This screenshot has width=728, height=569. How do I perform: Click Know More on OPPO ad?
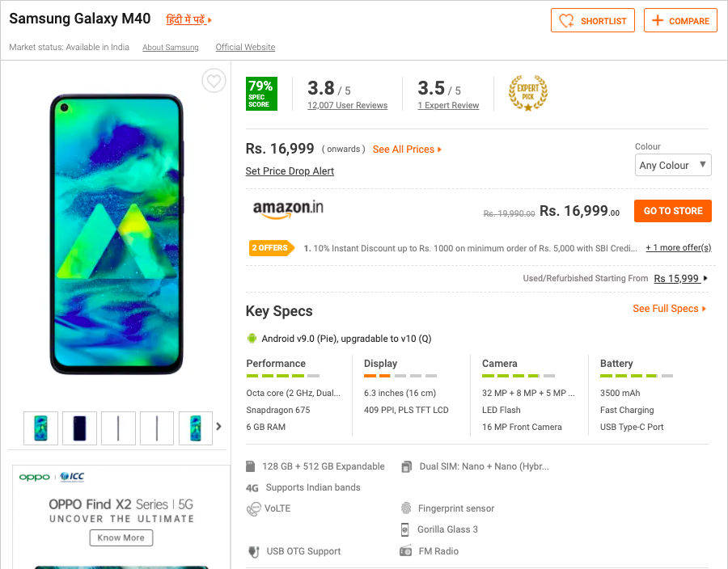[121, 537]
